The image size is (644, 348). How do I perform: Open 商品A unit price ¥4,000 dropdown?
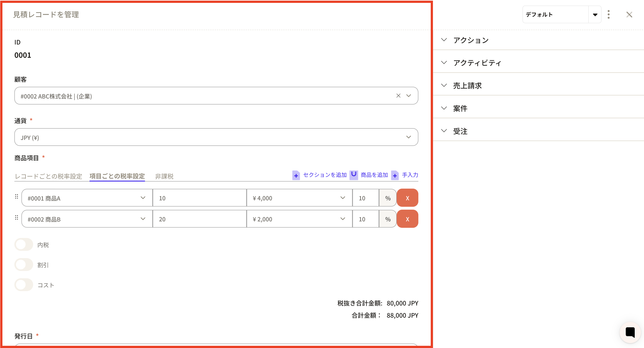(299, 198)
